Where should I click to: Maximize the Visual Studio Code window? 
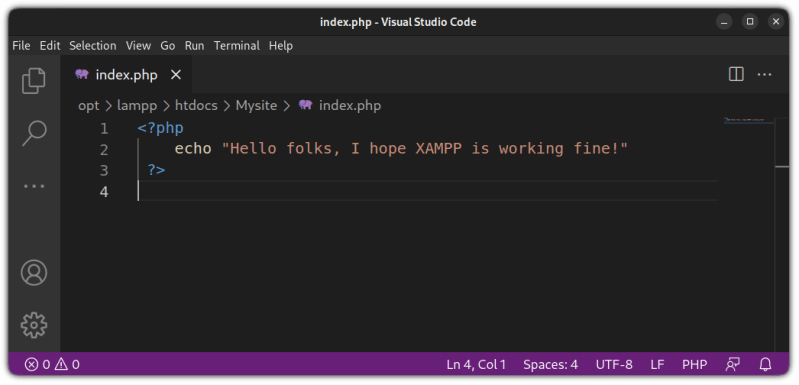(750, 21)
